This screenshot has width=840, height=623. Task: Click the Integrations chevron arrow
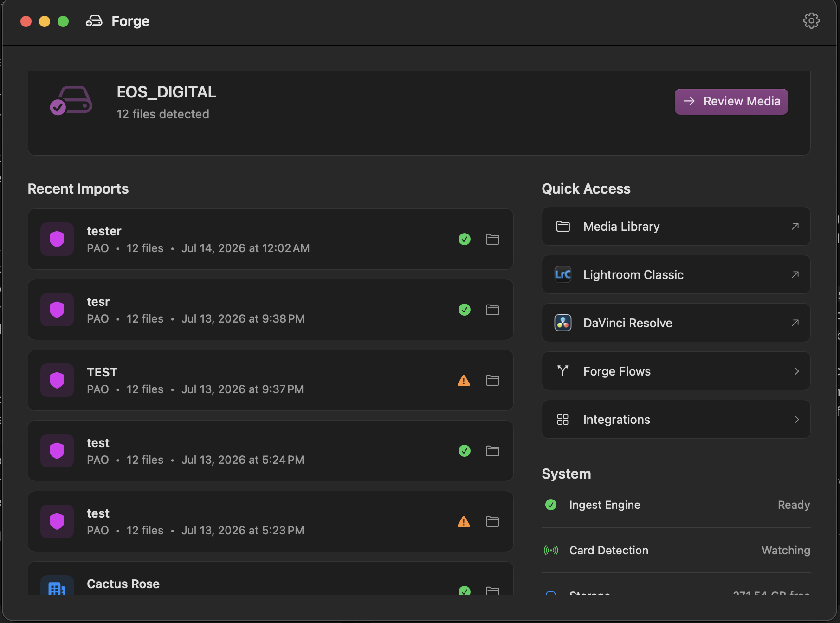pos(796,419)
